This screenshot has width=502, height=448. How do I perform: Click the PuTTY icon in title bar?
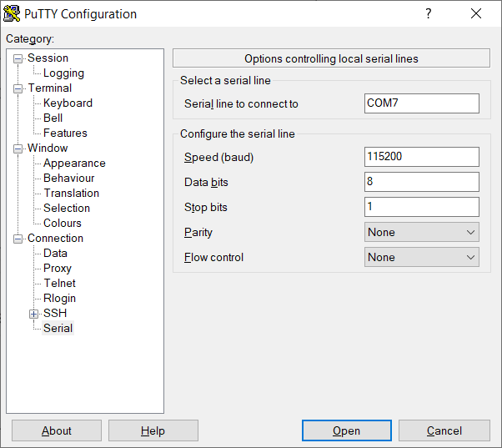[13, 13]
